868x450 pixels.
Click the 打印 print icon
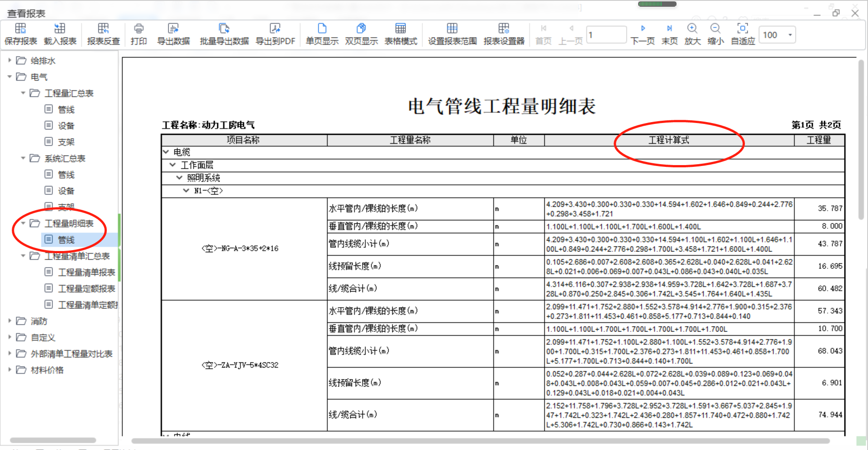139,28
